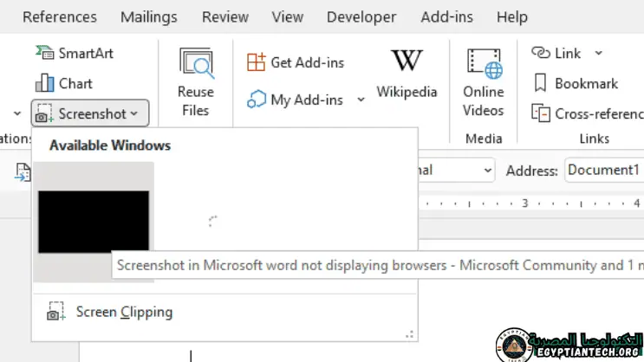Click the Reuse Files icon
Image resolution: width=644 pixels, height=362 pixels.
pyautogui.click(x=196, y=65)
